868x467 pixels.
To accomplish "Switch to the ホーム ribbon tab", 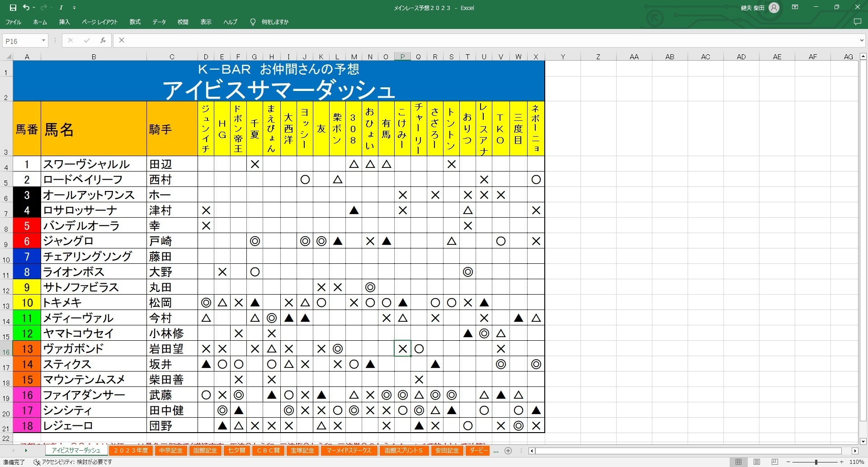I will 40,22.
